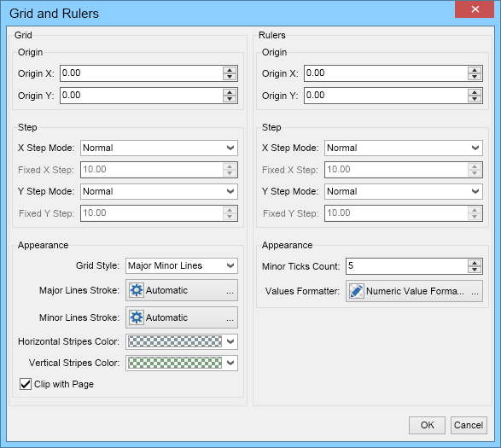Open the Rulers X Step Mode dropdown
Image resolution: width=501 pixels, height=448 pixels.
[404, 148]
